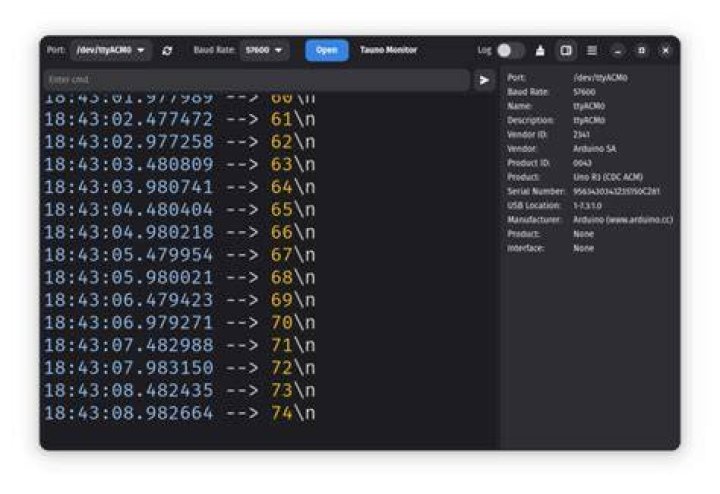720x494 pixels.
Task: Click timestamp 18:43:02.477472
Action: point(129,119)
